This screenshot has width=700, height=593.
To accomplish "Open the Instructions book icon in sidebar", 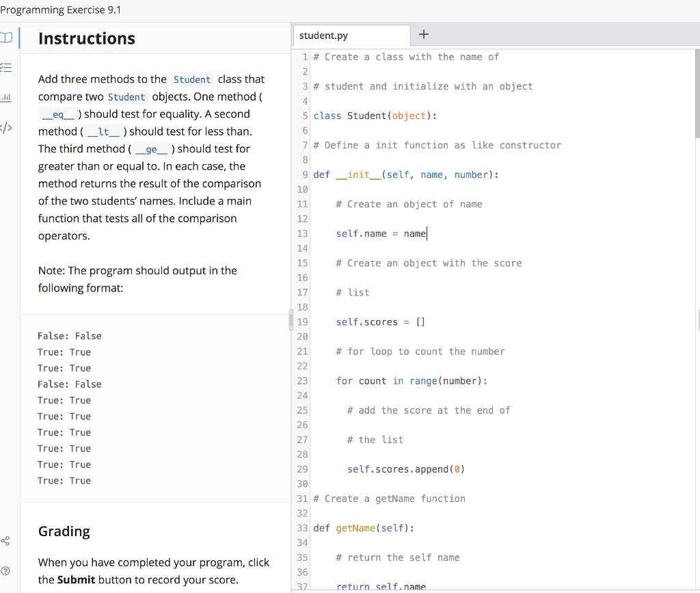I will coord(7,36).
